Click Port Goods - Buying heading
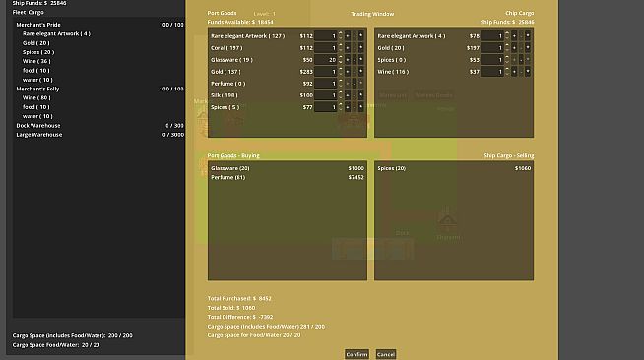 coord(233,155)
